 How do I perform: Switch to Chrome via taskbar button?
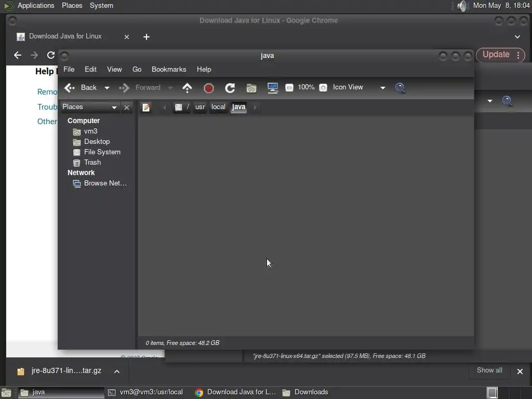pyautogui.click(x=235, y=393)
